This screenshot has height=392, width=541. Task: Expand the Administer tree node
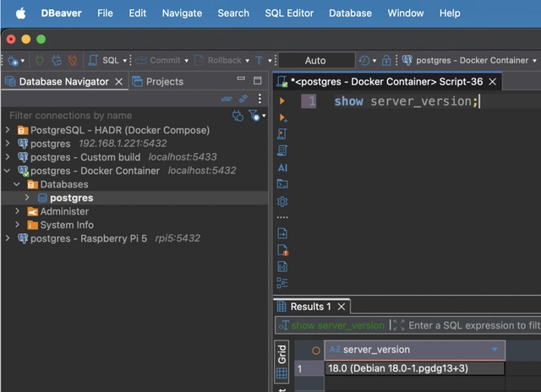[x=18, y=211]
